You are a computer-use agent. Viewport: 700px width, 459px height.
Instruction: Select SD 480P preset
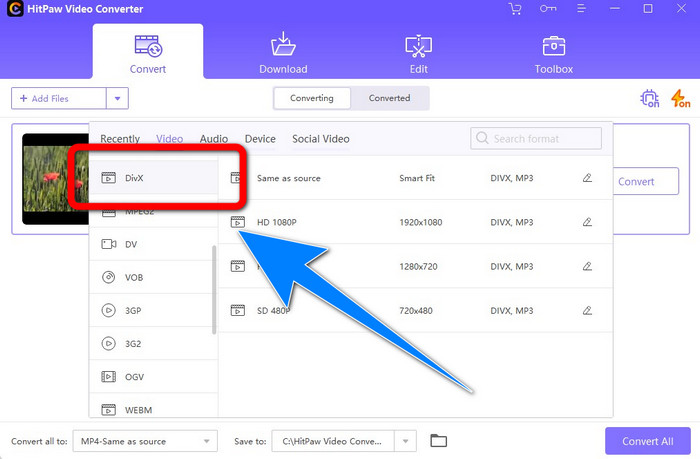point(415,310)
